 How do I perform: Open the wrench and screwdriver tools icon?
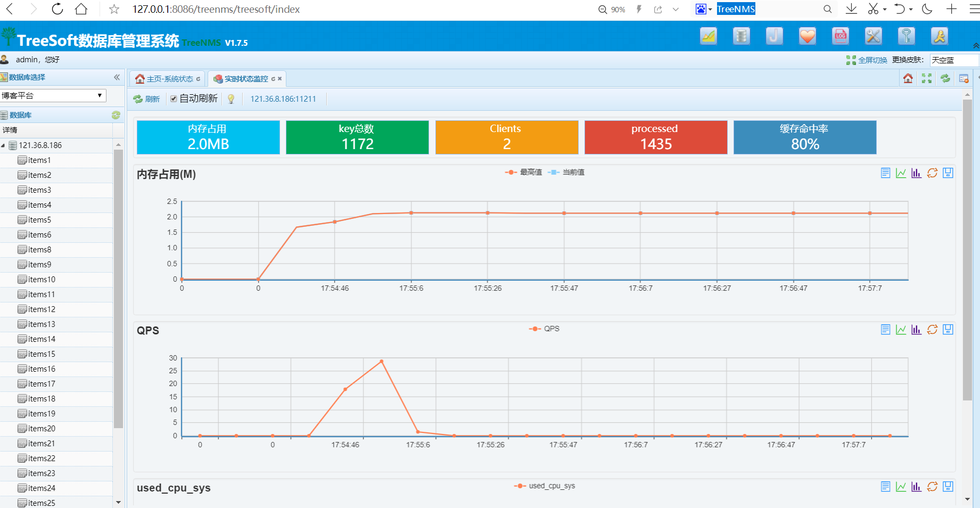874,36
